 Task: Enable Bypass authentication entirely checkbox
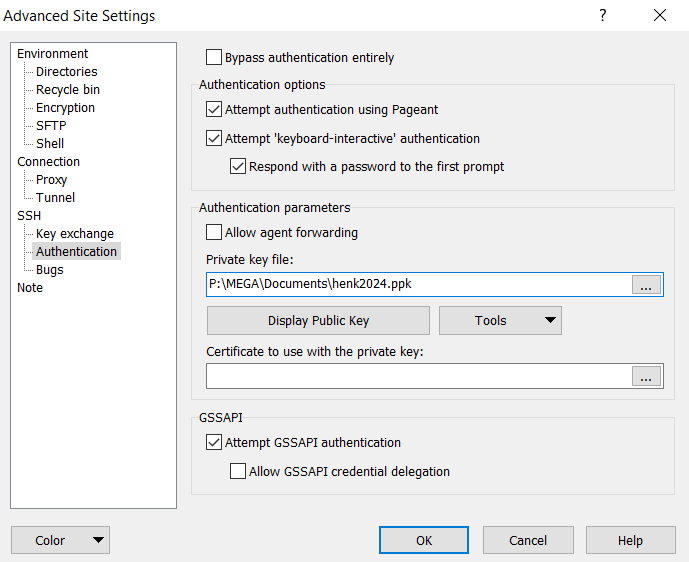214,58
